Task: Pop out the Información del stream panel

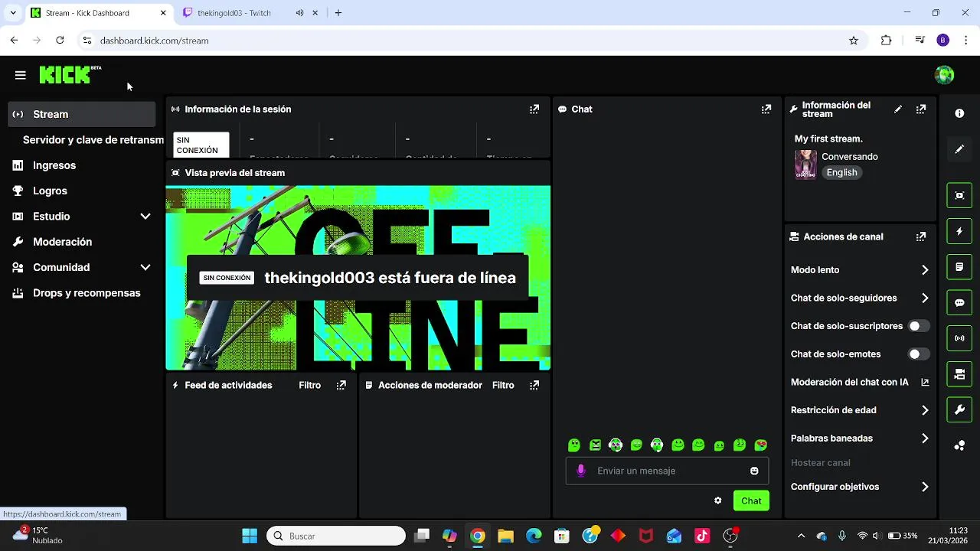Action: point(921,109)
